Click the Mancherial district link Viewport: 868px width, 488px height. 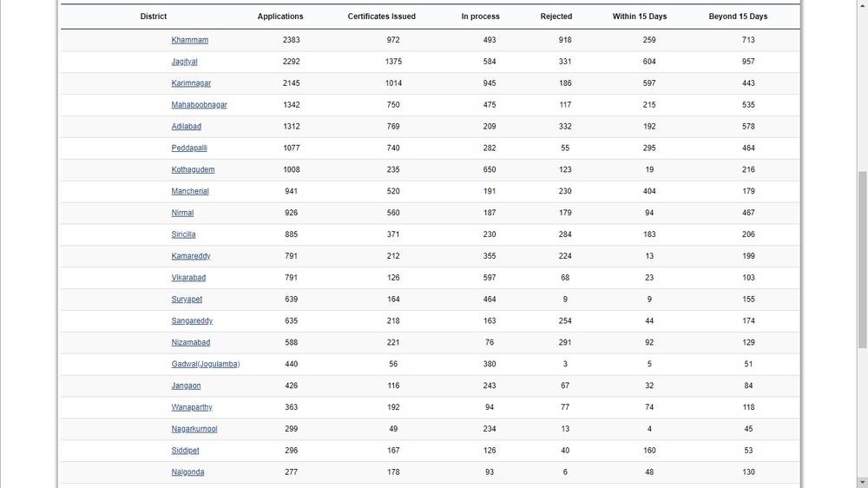point(190,192)
